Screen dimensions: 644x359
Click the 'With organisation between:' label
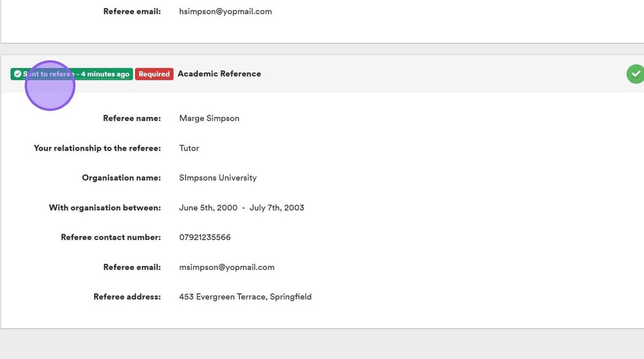click(x=105, y=208)
